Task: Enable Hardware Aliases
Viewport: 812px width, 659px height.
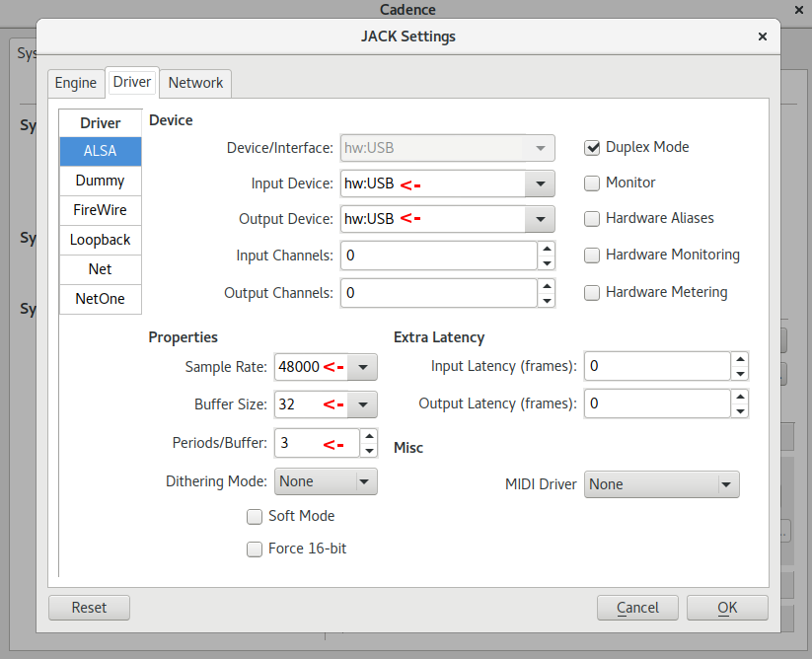Action: tap(592, 218)
